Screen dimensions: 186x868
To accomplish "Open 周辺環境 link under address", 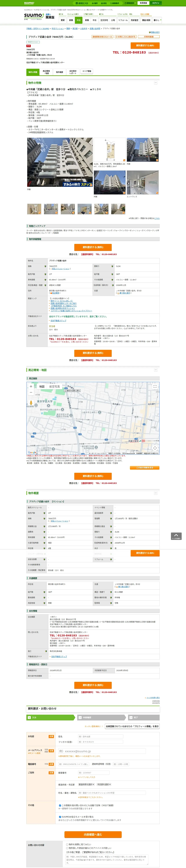I will (55, 293).
